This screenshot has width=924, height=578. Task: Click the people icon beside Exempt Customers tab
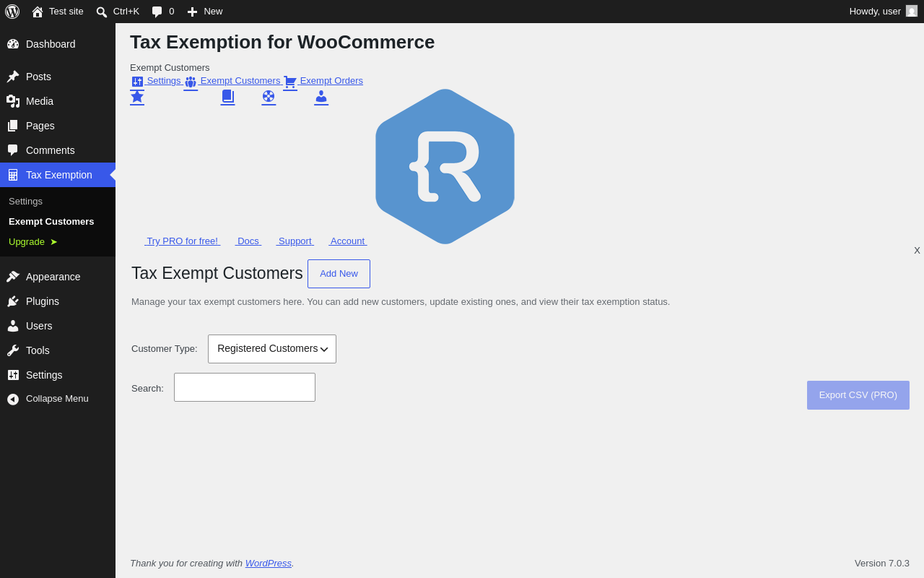[191, 82]
